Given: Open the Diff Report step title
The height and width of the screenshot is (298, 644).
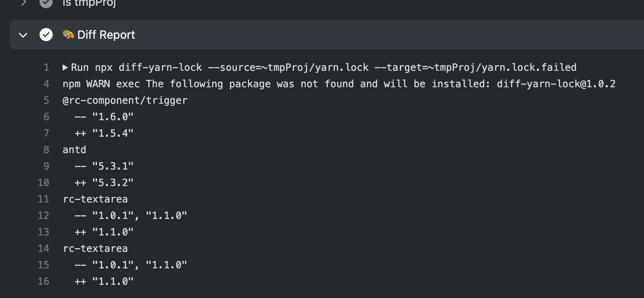Looking at the screenshot, I should tap(106, 35).
